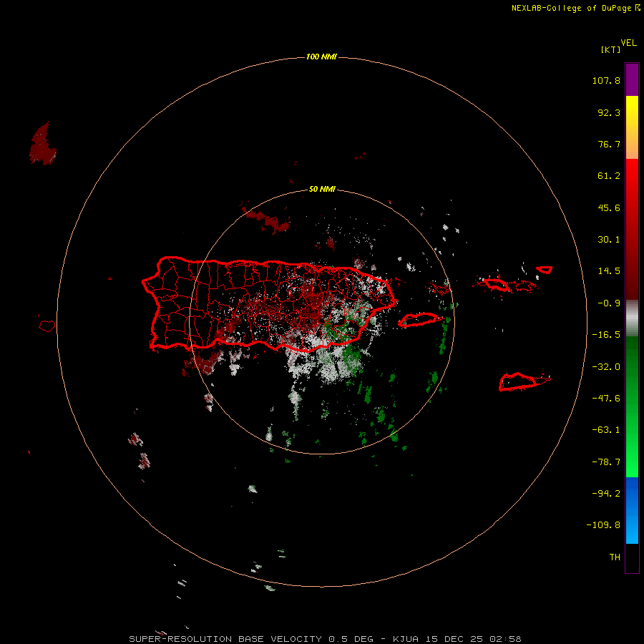Click the -109.8 legend value

603,525
